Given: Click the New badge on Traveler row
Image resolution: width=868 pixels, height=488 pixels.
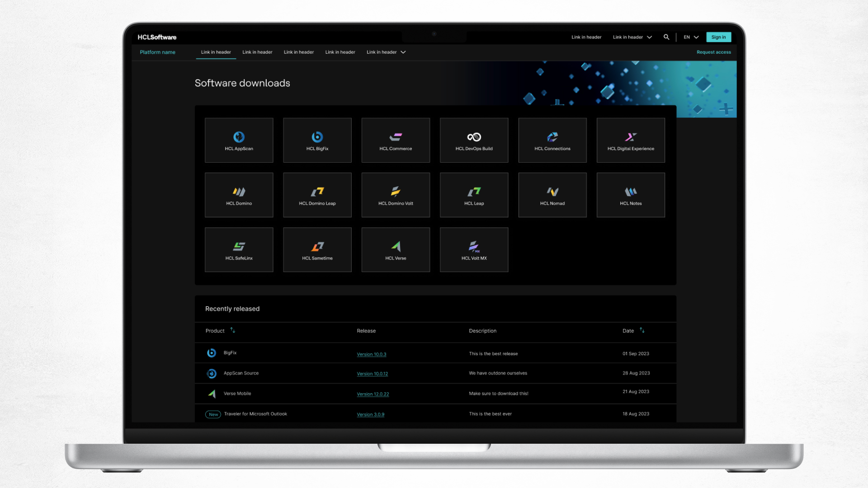Looking at the screenshot, I should [213, 414].
